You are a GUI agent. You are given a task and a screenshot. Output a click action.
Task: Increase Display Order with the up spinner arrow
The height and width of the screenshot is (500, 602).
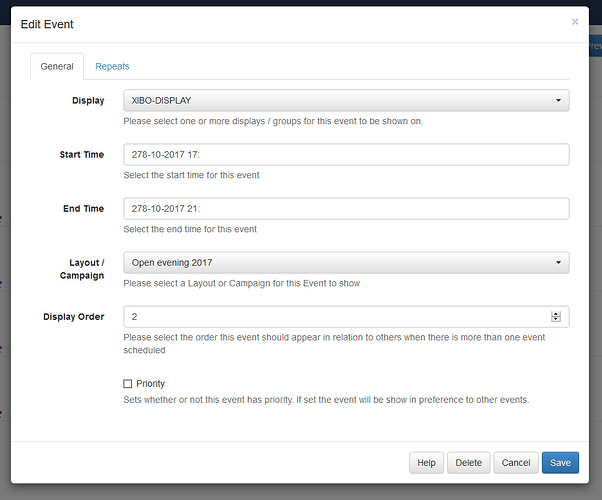pos(556,314)
